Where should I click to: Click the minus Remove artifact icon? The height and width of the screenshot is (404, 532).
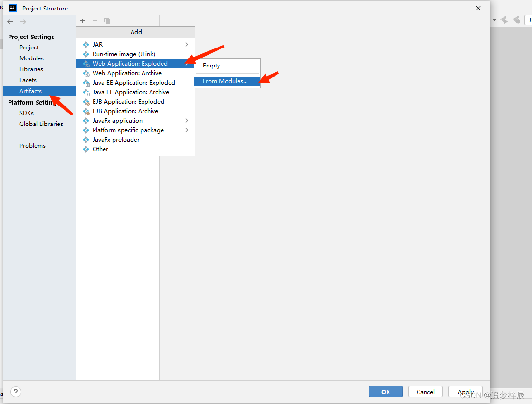pos(95,21)
